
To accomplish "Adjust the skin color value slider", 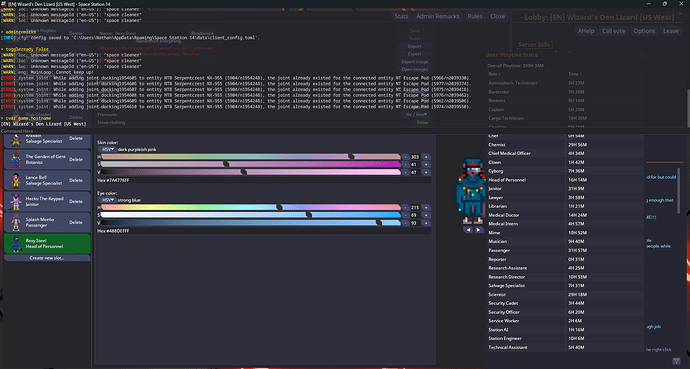I will [x=250, y=172].
